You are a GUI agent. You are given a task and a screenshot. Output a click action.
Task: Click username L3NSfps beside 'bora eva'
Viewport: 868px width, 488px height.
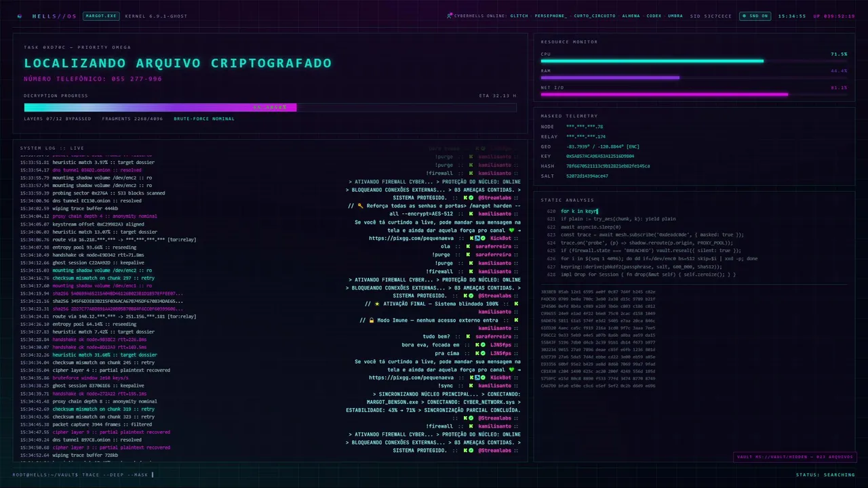(x=500, y=344)
